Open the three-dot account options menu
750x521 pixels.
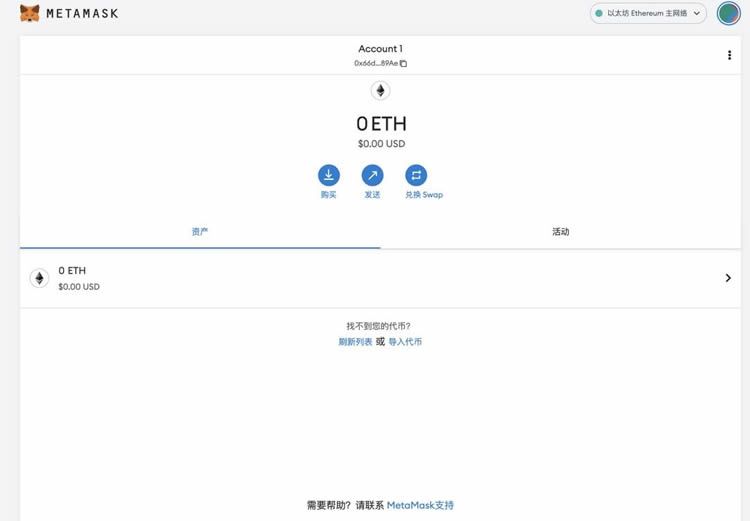click(729, 55)
